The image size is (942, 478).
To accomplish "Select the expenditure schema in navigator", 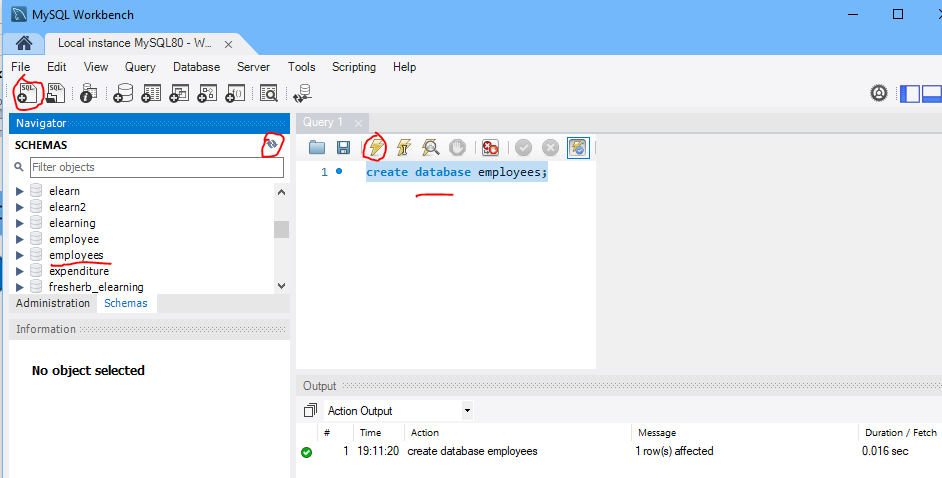I will point(79,271).
